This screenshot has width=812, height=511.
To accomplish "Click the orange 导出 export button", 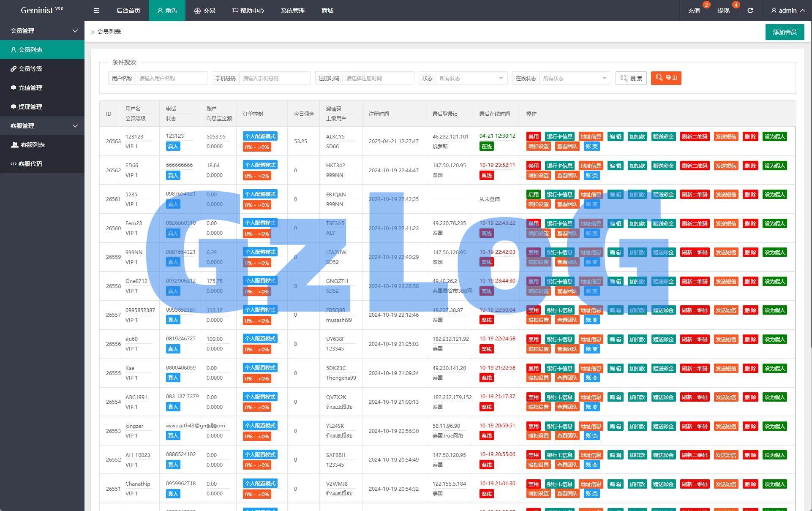I will (x=666, y=78).
